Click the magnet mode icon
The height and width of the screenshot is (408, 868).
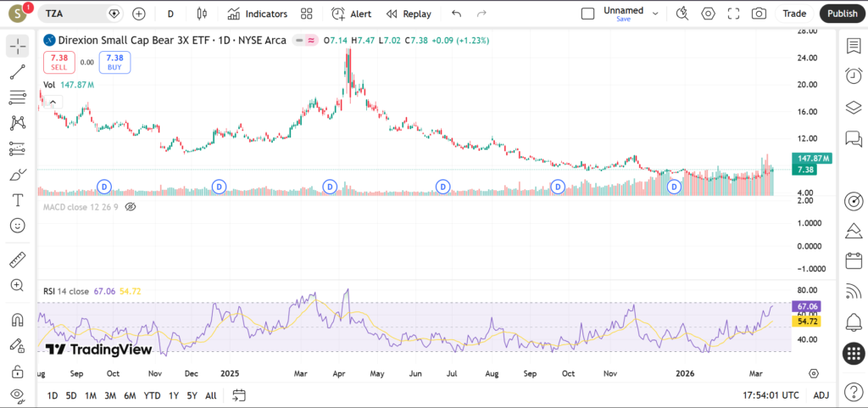(x=17, y=320)
